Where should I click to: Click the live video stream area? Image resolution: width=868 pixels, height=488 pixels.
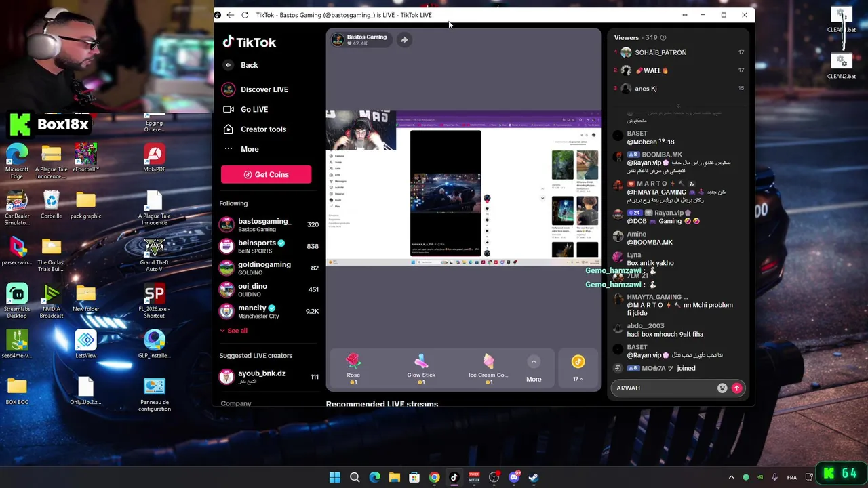pyautogui.click(x=464, y=188)
